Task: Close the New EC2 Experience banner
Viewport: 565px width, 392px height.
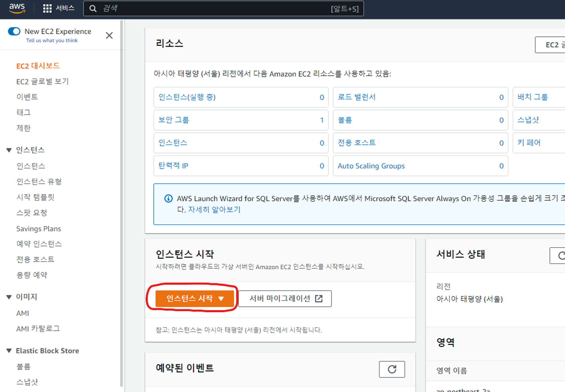Action: (x=109, y=35)
